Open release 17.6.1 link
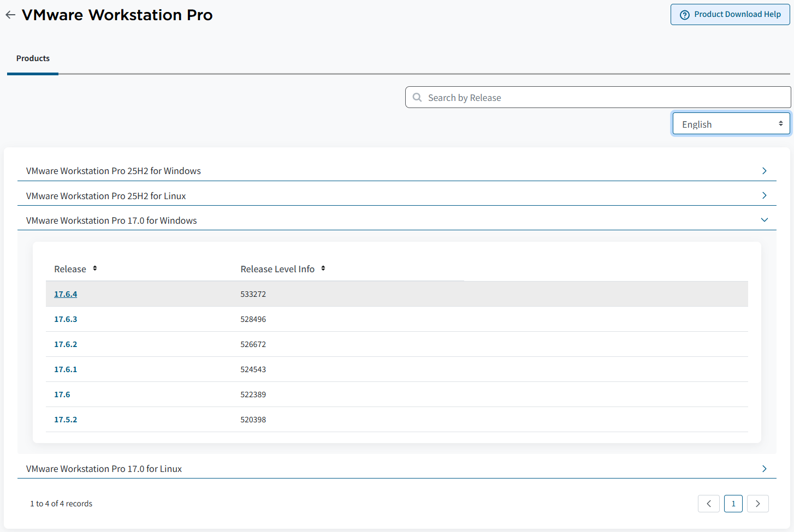Viewport: 794px width, 532px height. tap(66, 369)
